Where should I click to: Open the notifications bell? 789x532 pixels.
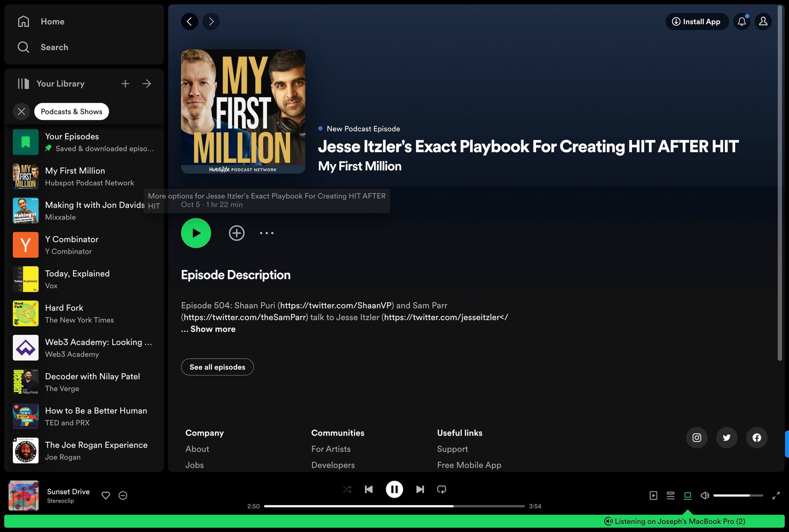(x=741, y=22)
